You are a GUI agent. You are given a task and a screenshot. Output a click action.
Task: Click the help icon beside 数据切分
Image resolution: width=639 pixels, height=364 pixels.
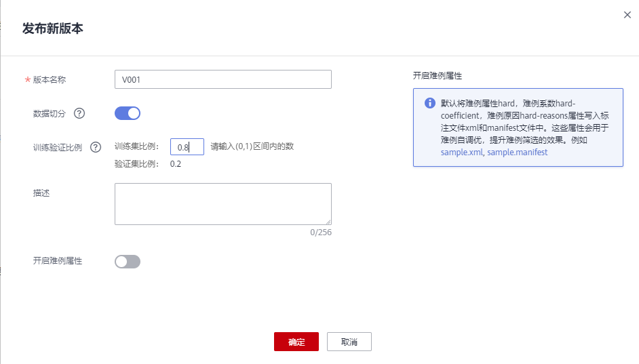click(79, 114)
